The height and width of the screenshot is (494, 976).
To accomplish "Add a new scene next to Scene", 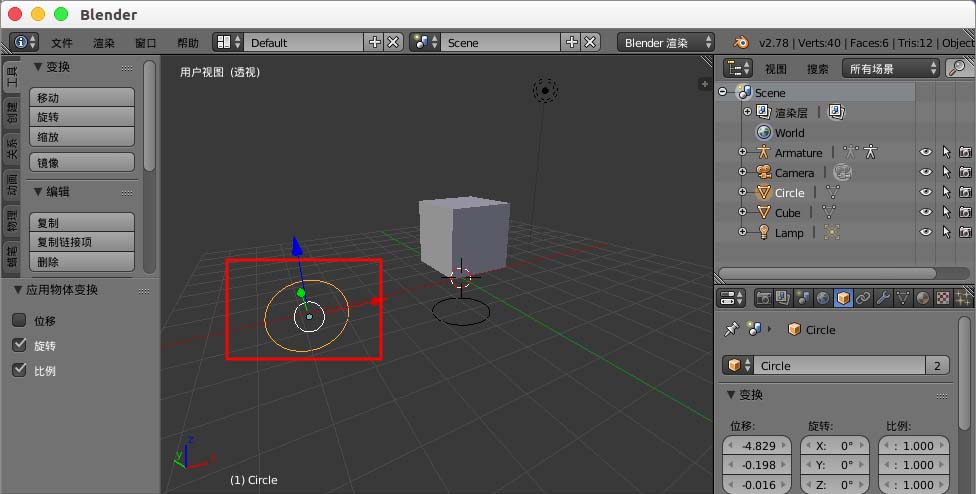I will [x=571, y=42].
